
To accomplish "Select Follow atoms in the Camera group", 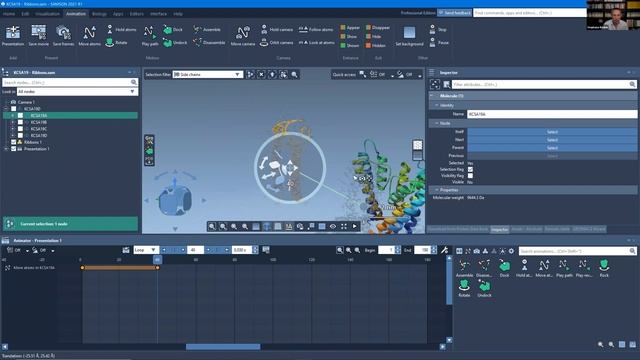I will pos(316,29).
